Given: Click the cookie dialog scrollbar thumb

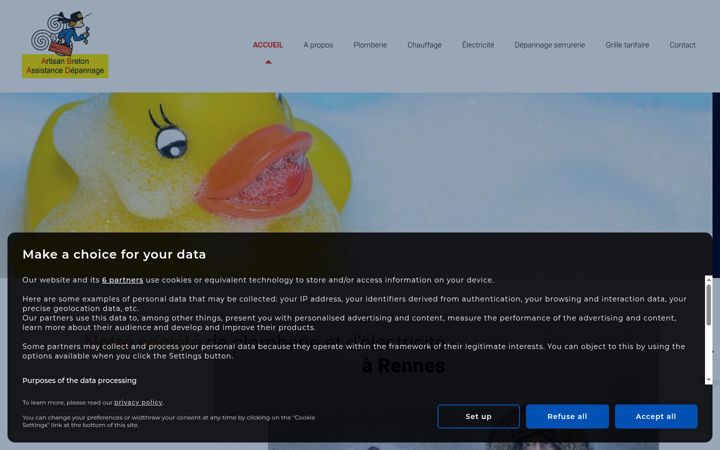Looking at the screenshot, I should (709, 305).
